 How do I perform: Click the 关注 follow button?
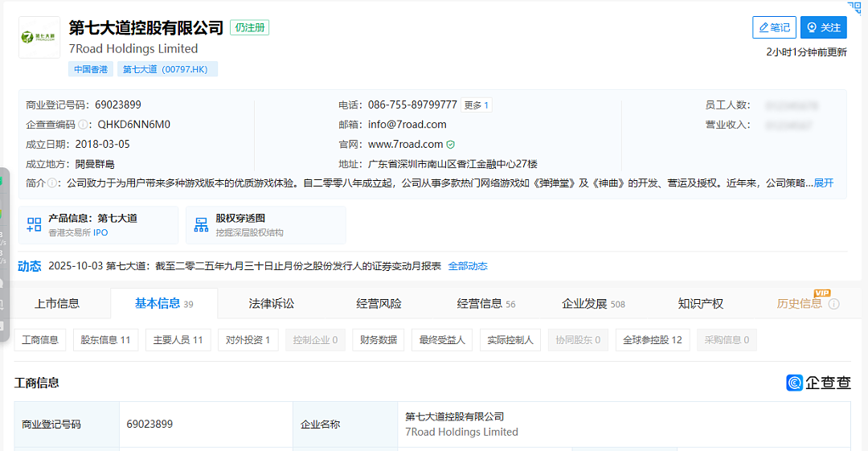pyautogui.click(x=824, y=27)
